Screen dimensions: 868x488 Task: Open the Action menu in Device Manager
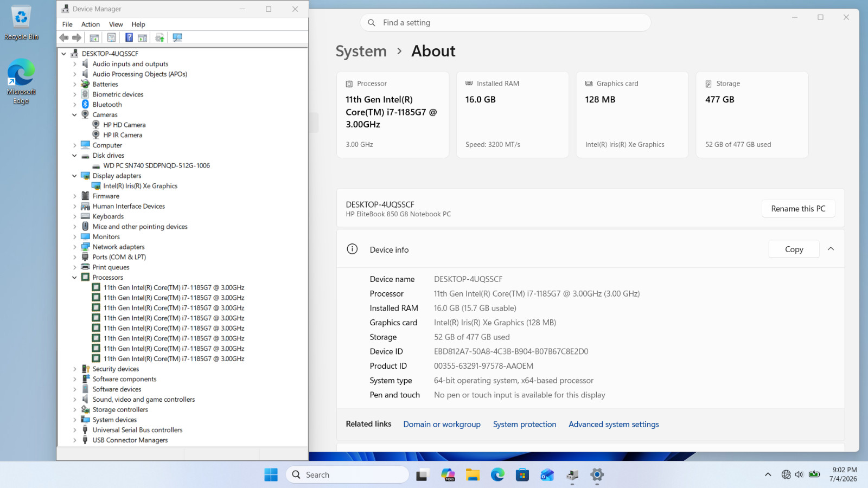[91, 24]
